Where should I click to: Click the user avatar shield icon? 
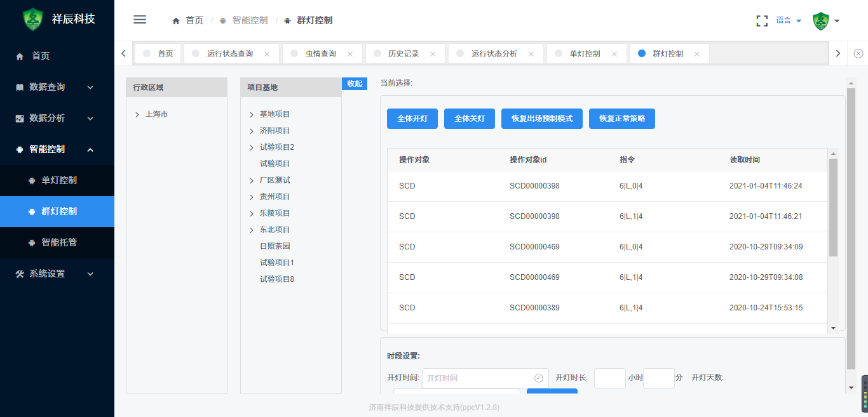pyautogui.click(x=821, y=20)
